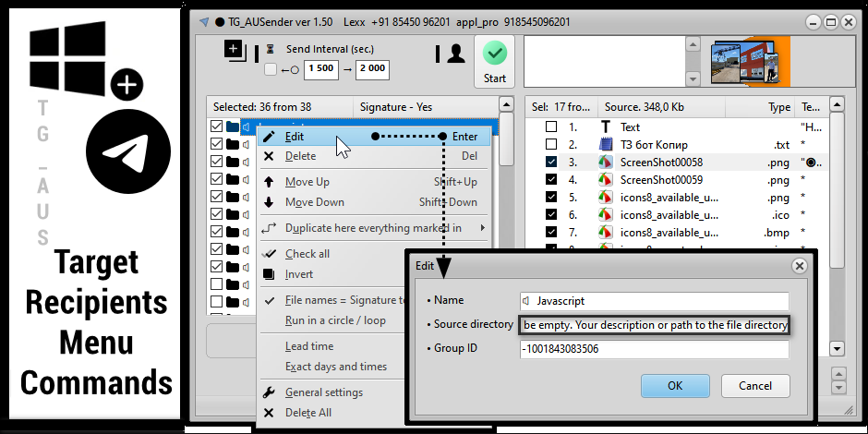
Task: Open Duplicate here everything marked in submenu
Action: [x=374, y=228]
